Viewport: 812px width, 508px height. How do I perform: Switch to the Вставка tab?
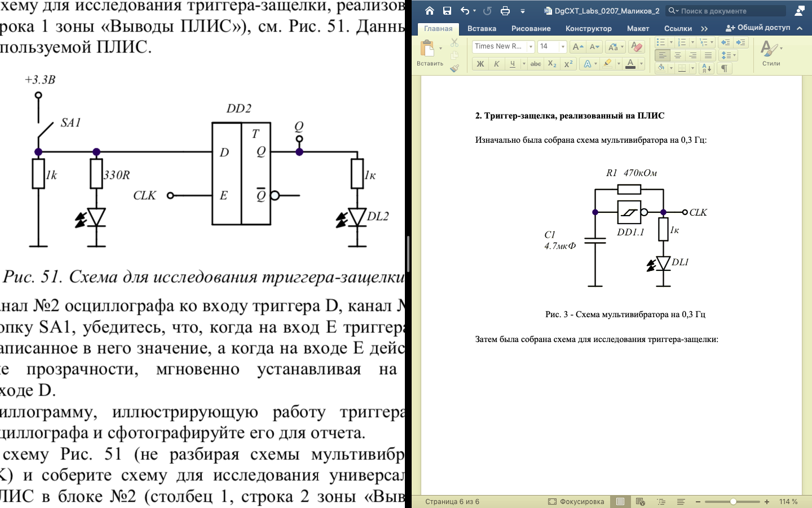tap(482, 28)
